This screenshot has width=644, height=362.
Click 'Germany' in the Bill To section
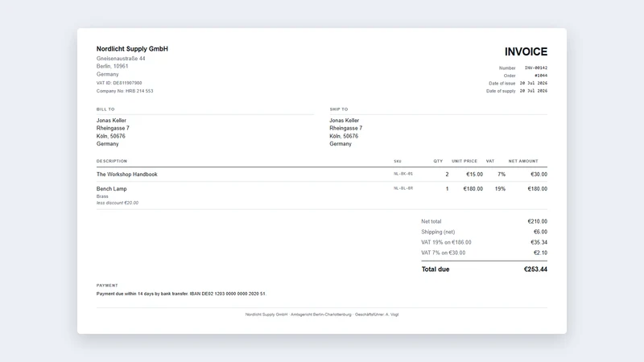click(108, 144)
